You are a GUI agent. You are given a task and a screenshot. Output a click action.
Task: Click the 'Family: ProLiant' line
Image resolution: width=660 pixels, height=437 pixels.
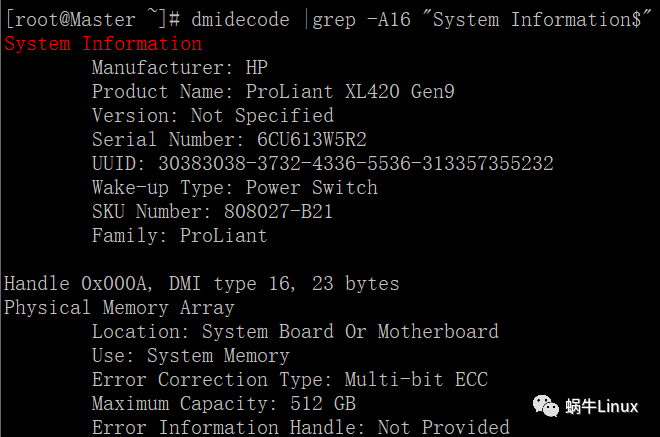pyautogui.click(x=180, y=236)
